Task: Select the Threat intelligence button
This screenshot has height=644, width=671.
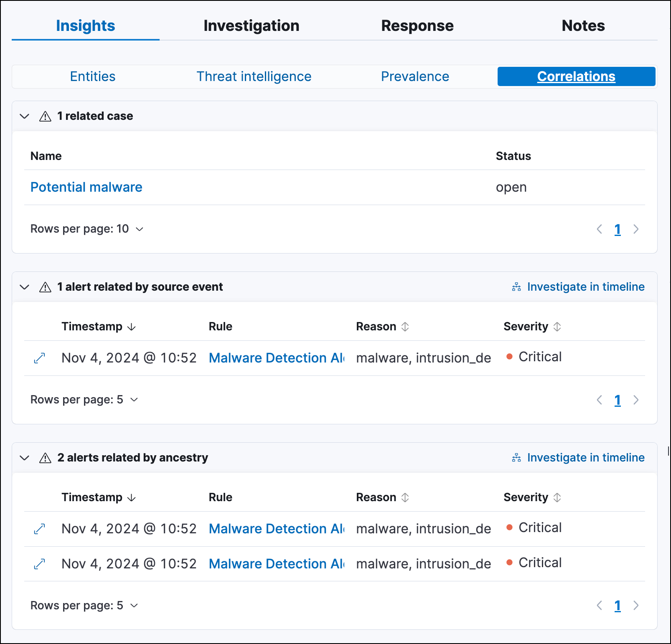Action: tap(254, 76)
